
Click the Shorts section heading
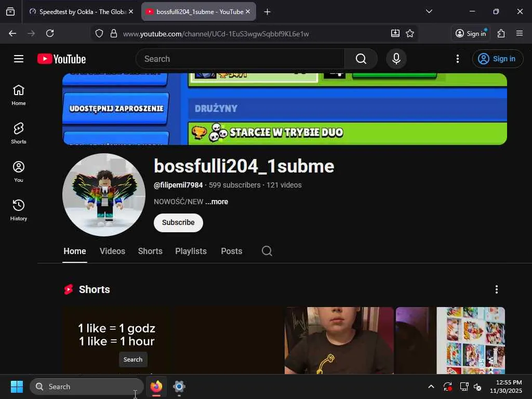pos(95,289)
